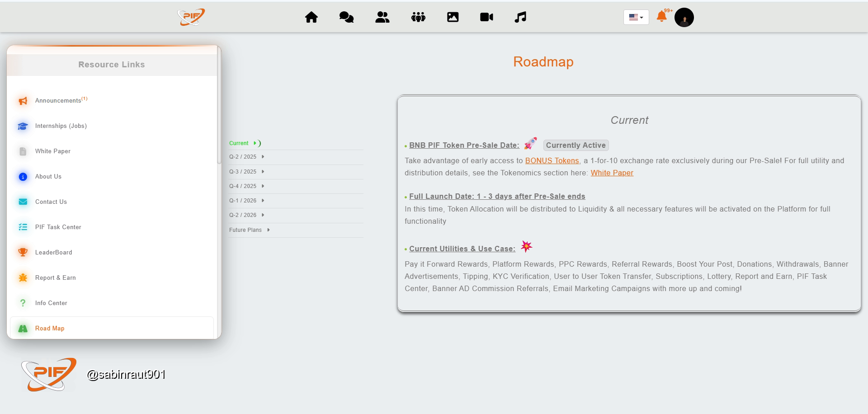The height and width of the screenshot is (414, 868).
Task: Click the Info Center question mark icon
Action: click(23, 303)
